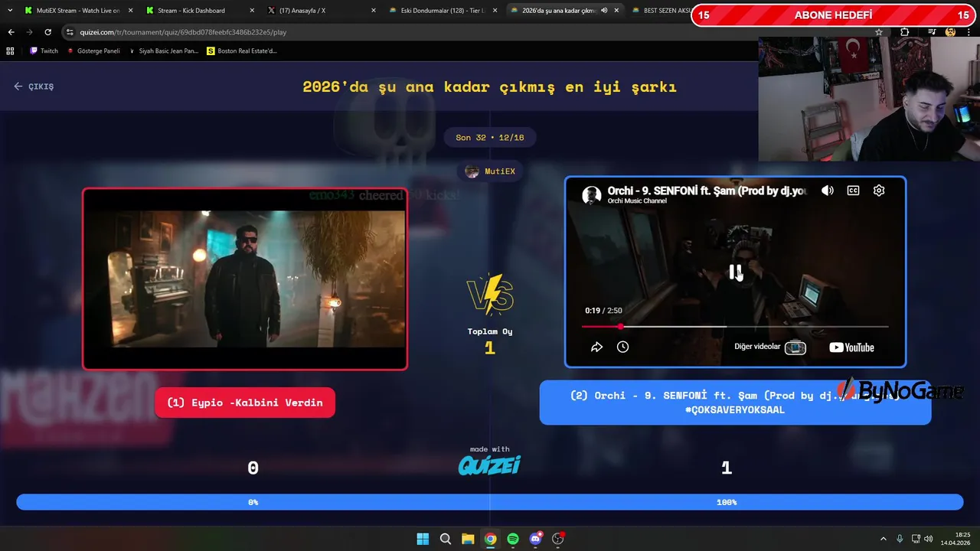This screenshot has height=551, width=980.
Task: Open Windows Start menu
Action: pyautogui.click(x=423, y=539)
